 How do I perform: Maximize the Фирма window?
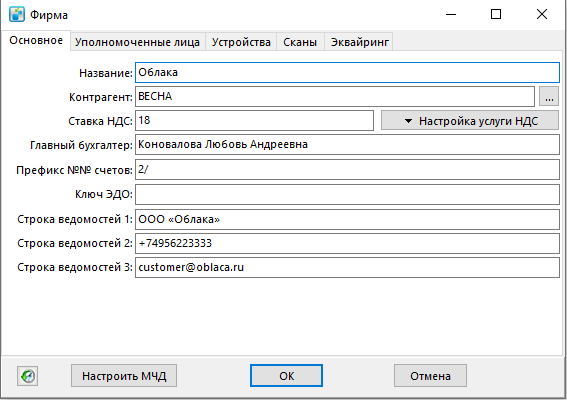click(496, 14)
